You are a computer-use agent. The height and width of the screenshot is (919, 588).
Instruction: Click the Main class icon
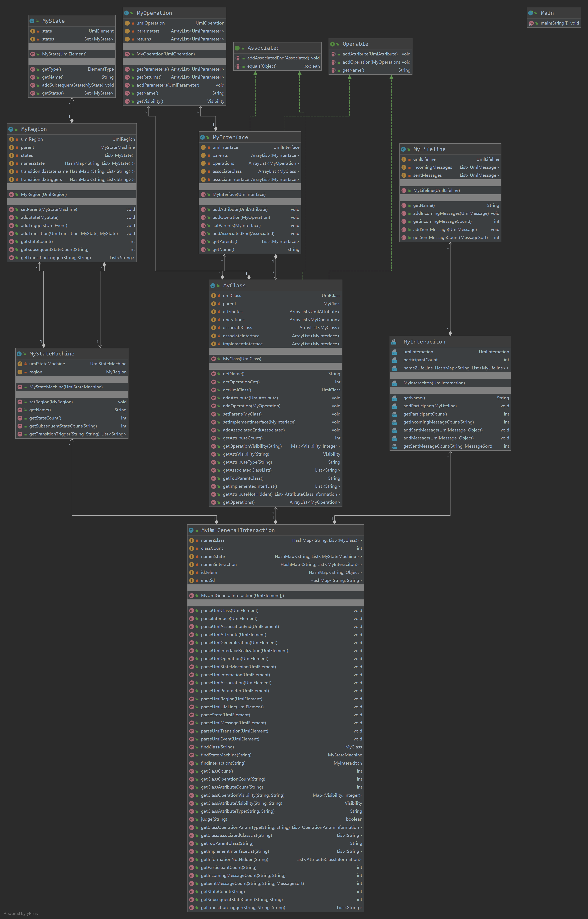coord(531,13)
